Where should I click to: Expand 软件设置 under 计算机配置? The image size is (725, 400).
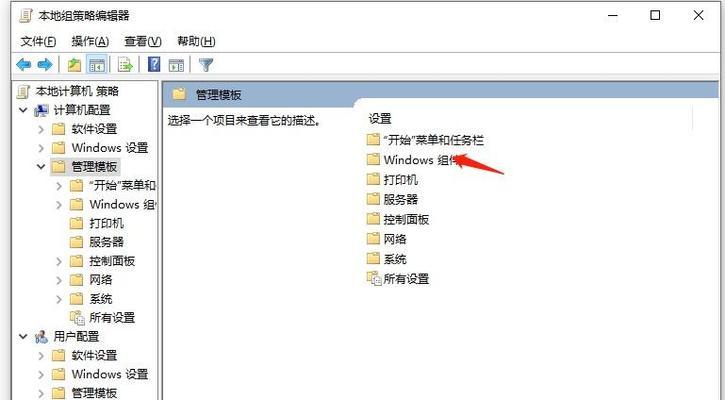tap(41, 129)
